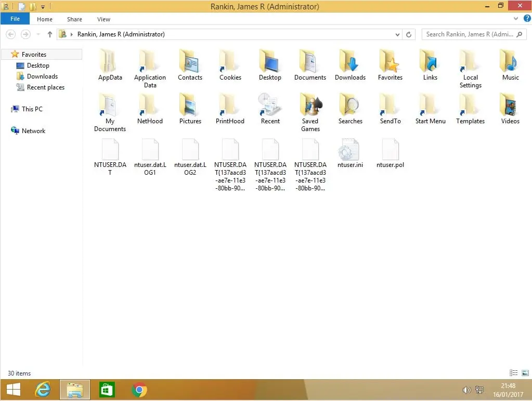Select the ntuser.dat.LOG1 file
The image size is (532, 401).
tap(150, 158)
